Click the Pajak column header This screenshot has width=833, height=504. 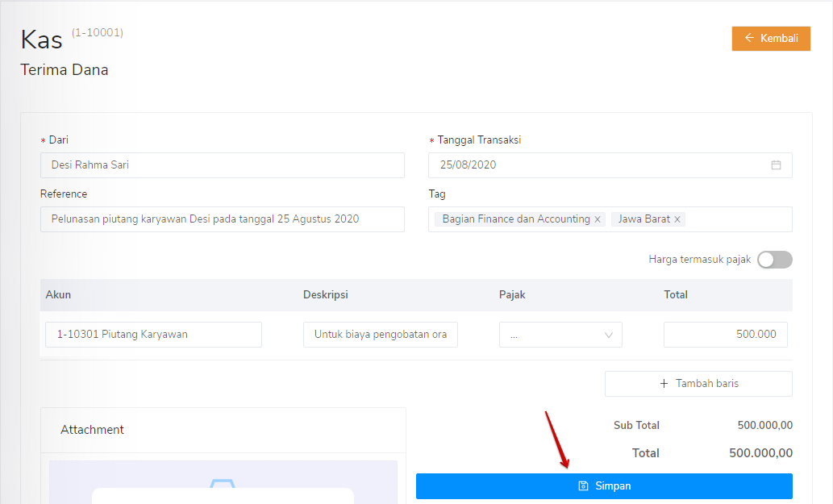pyautogui.click(x=512, y=295)
